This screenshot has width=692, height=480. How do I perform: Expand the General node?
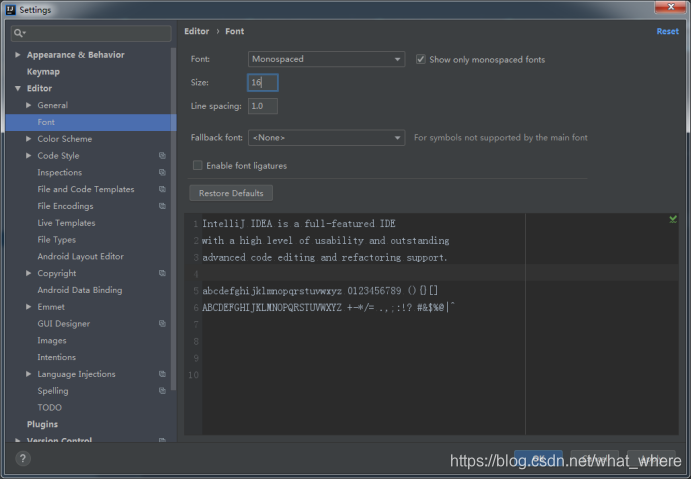(28, 105)
